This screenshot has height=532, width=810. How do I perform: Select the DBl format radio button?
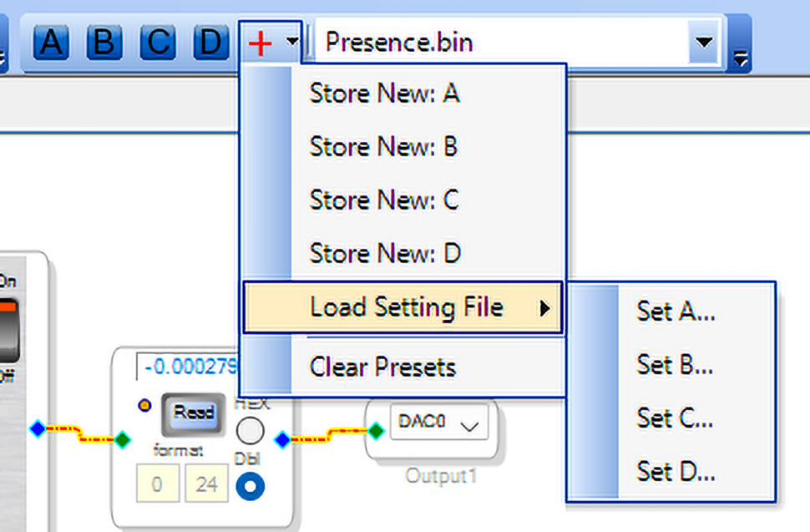pyautogui.click(x=250, y=486)
